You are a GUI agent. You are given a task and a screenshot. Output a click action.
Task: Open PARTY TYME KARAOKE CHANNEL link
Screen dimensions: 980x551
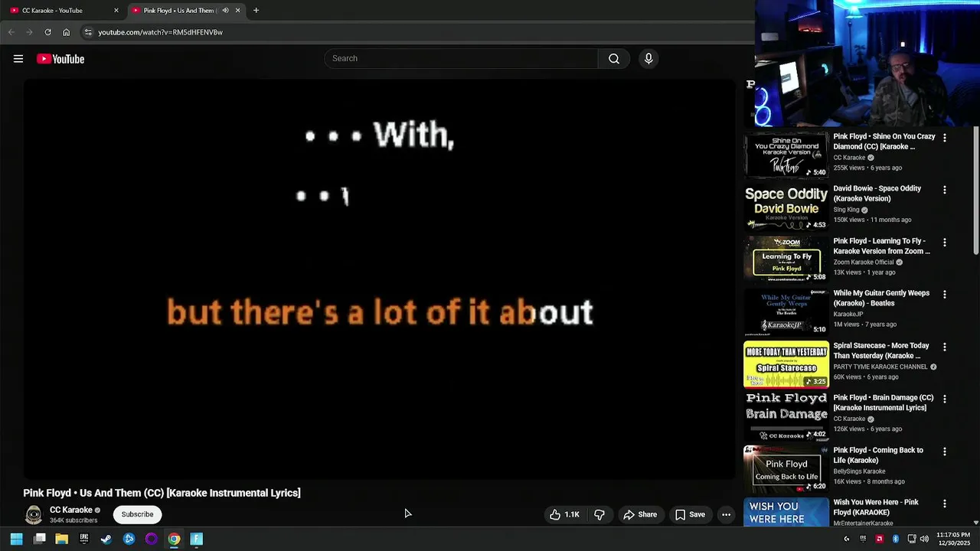point(880,367)
